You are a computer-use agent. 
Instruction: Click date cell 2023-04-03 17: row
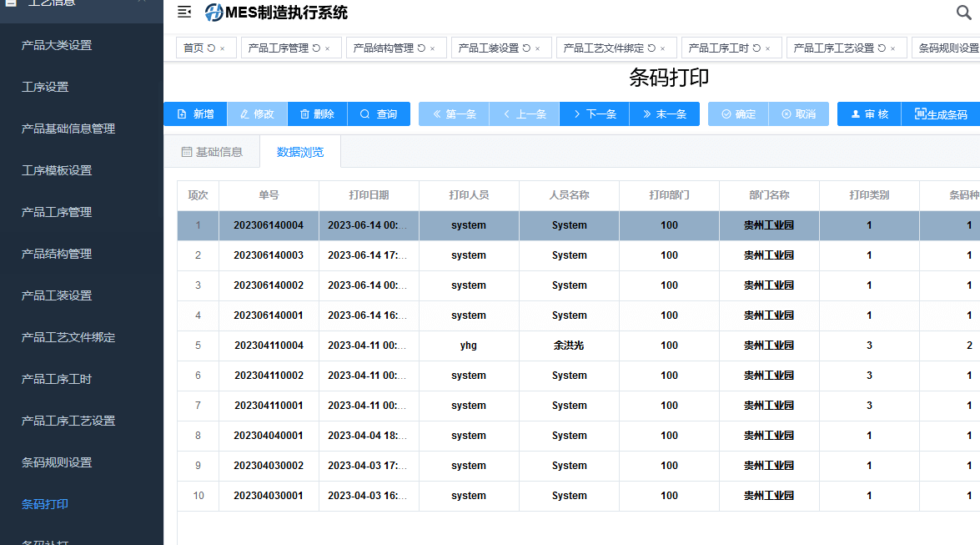[369, 466]
